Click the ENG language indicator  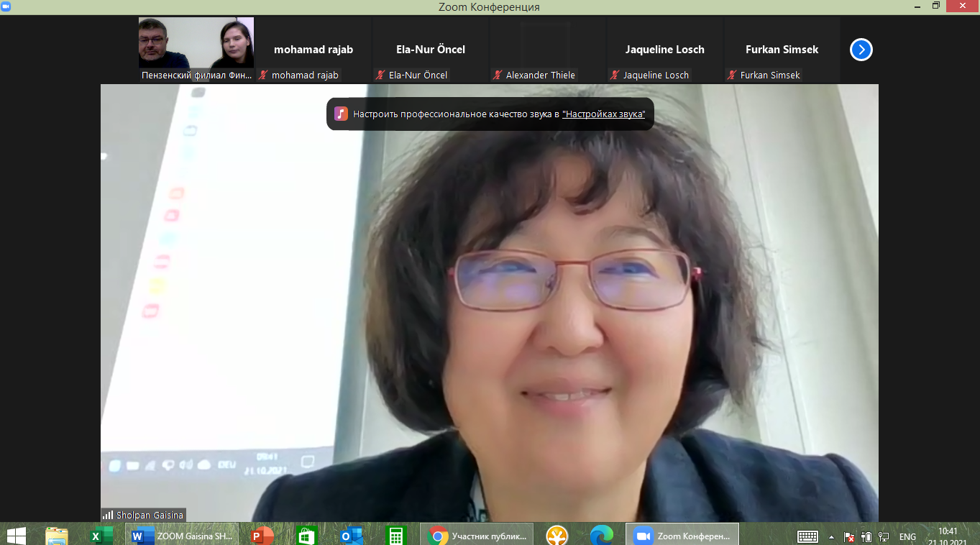tap(907, 536)
